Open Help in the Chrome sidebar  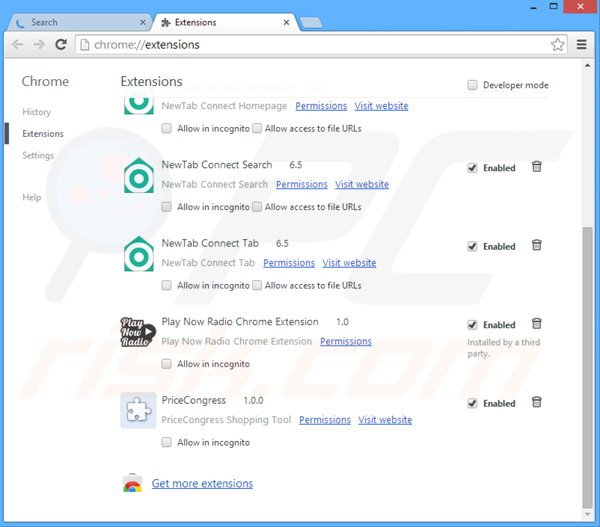[31, 197]
